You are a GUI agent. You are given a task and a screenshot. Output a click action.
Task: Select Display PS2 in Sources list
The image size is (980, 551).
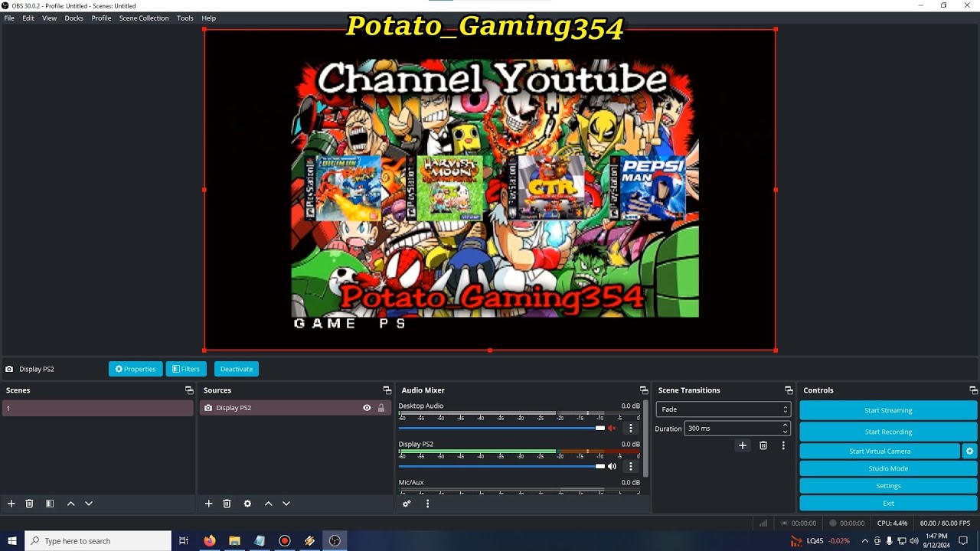click(x=295, y=408)
